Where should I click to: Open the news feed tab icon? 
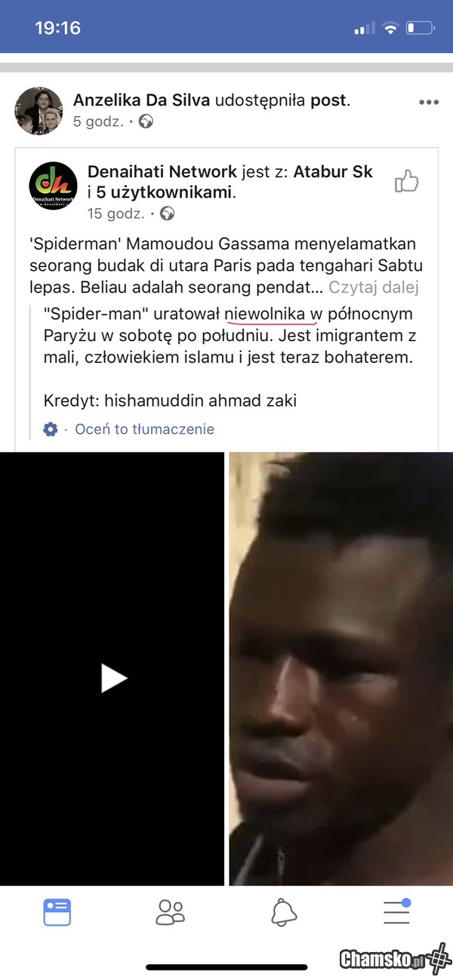[x=57, y=912]
